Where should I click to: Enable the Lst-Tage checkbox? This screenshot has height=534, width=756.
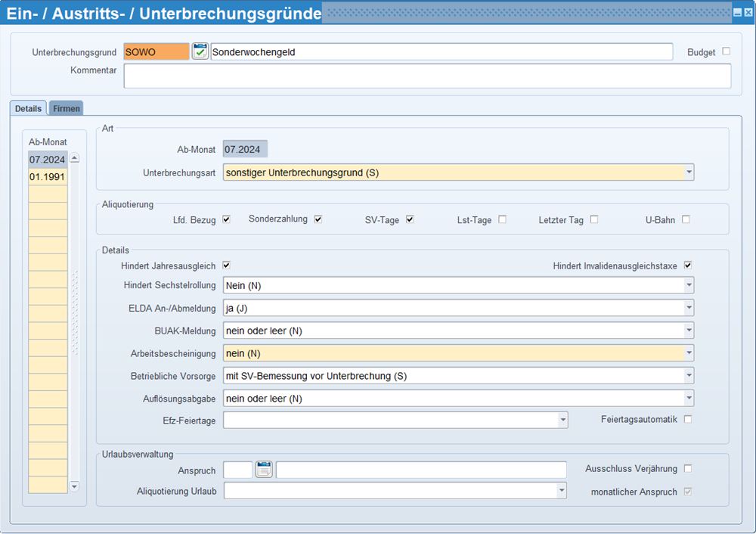point(502,219)
